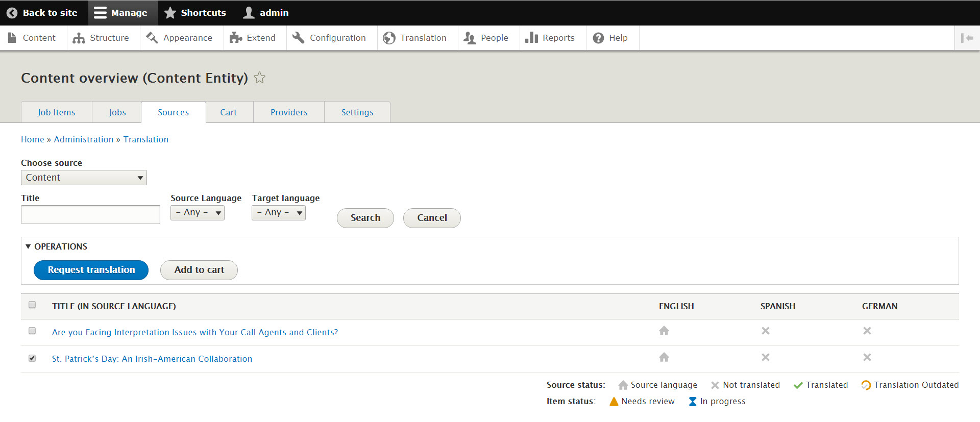Click the Back to site arrow icon

(x=12, y=13)
